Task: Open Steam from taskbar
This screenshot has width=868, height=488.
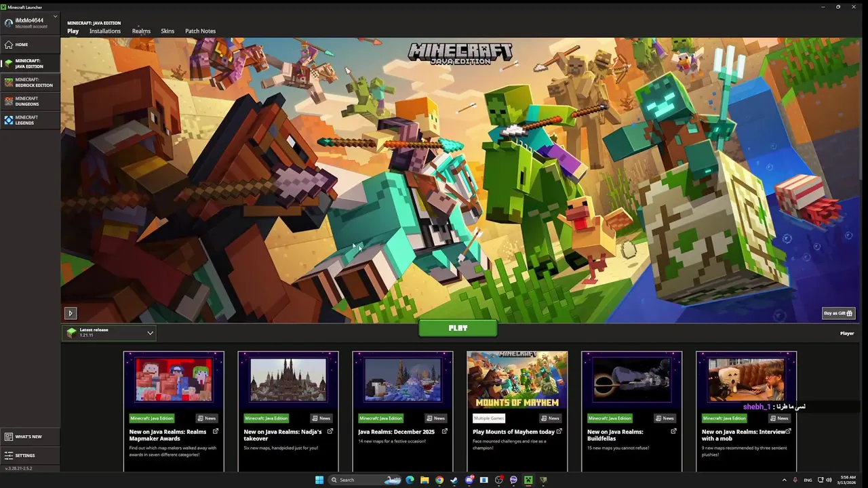Action: pyautogui.click(x=454, y=480)
